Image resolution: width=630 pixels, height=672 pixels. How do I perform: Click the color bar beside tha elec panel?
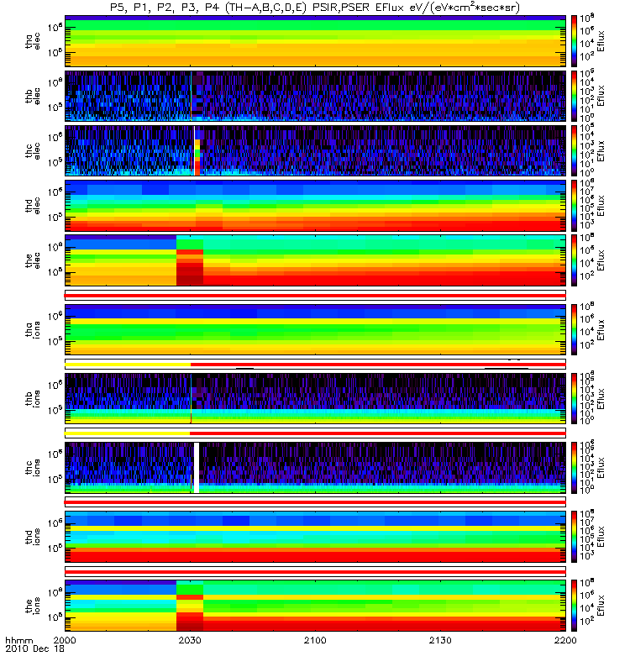pyautogui.click(x=574, y=41)
